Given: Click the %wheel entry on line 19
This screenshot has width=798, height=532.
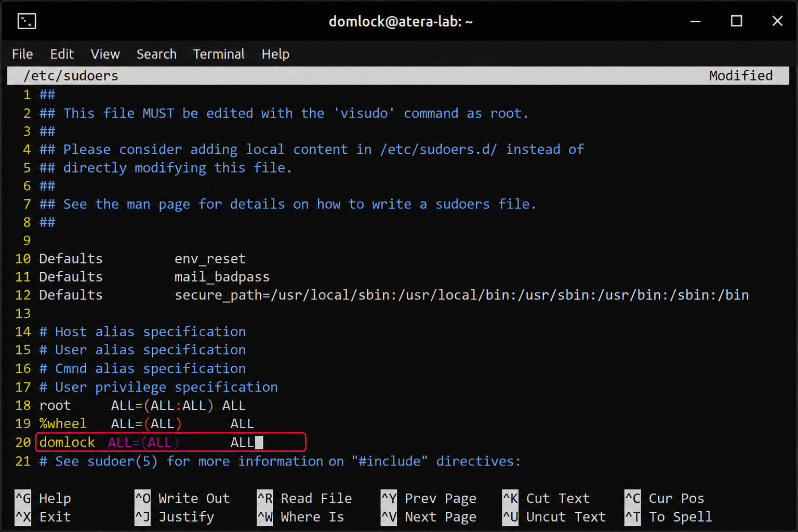Looking at the screenshot, I should (x=63, y=424).
